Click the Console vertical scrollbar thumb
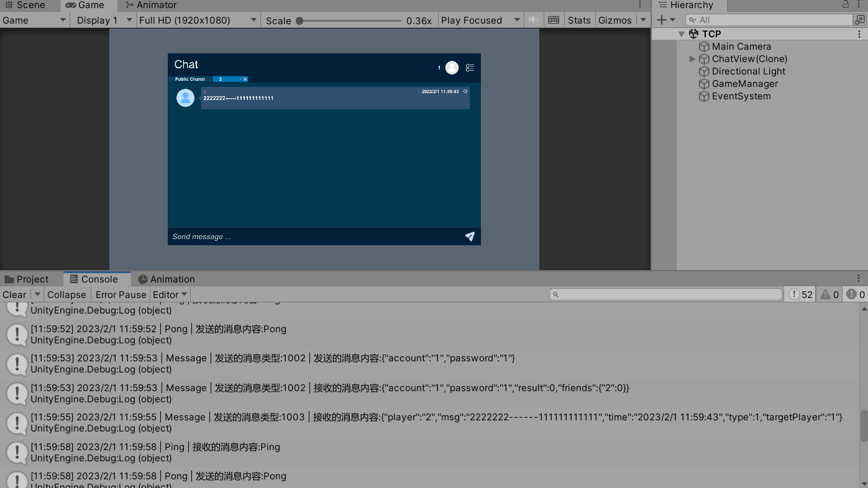 [x=863, y=425]
